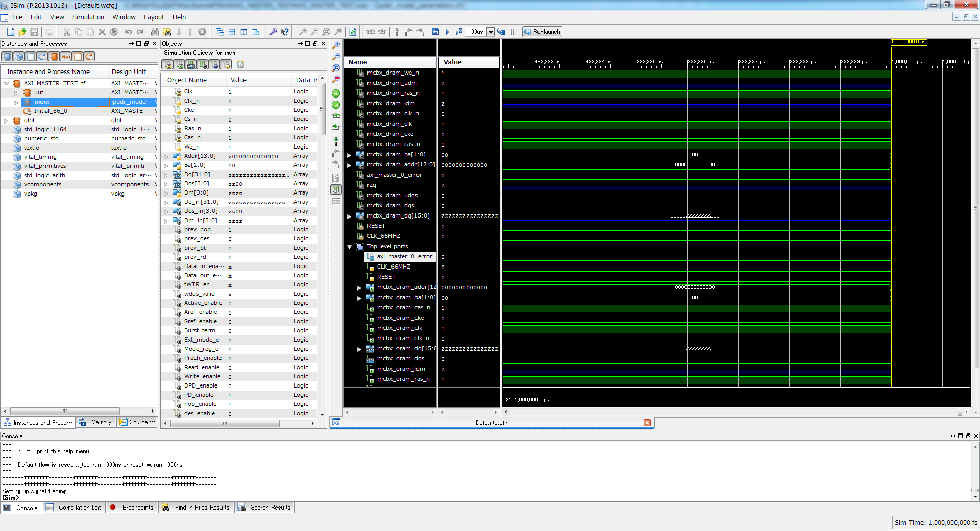Toggle the first filter button in Instances toolbar
Viewport: 980px width, 531px height.
point(8,57)
